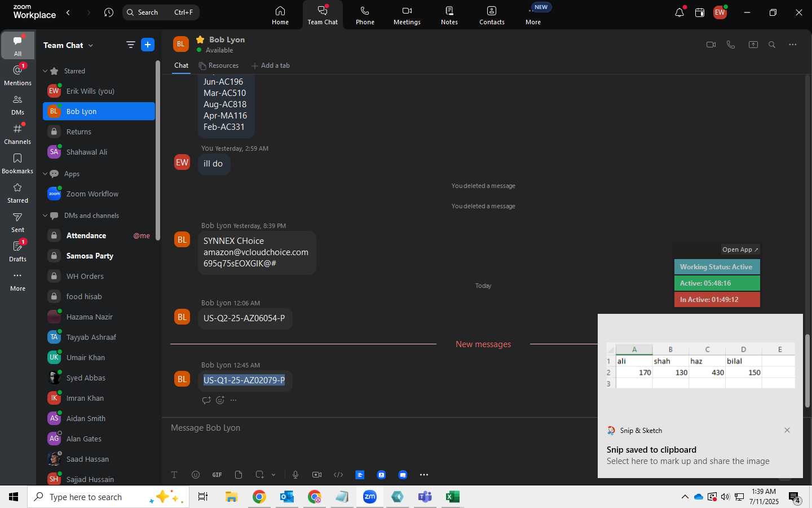Click Open App in status widget
Image resolution: width=812 pixels, height=508 pixels.
point(740,249)
